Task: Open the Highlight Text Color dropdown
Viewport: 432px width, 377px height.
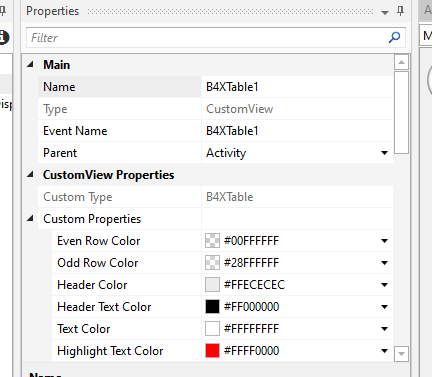Action: tap(384, 351)
